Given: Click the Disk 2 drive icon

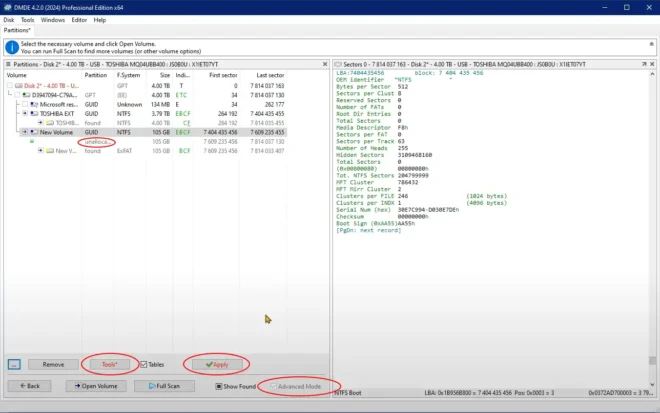Looking at the screenshot, I should pos(19,86).
